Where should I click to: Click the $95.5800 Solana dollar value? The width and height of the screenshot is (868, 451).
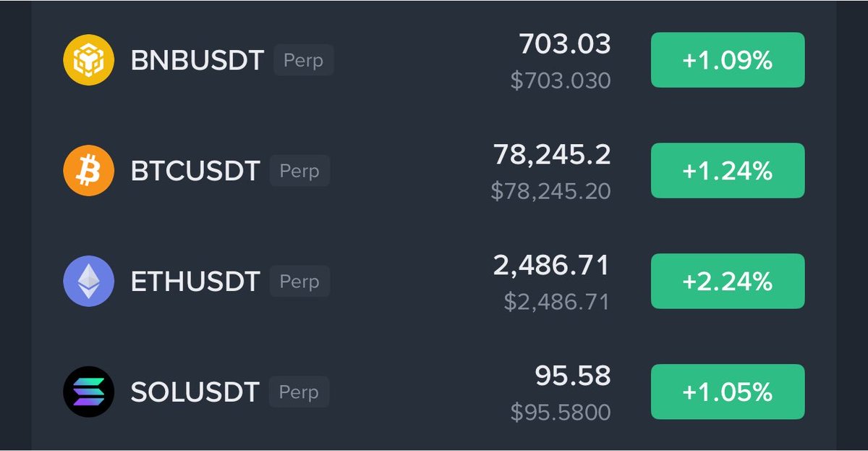click(561, 413)
